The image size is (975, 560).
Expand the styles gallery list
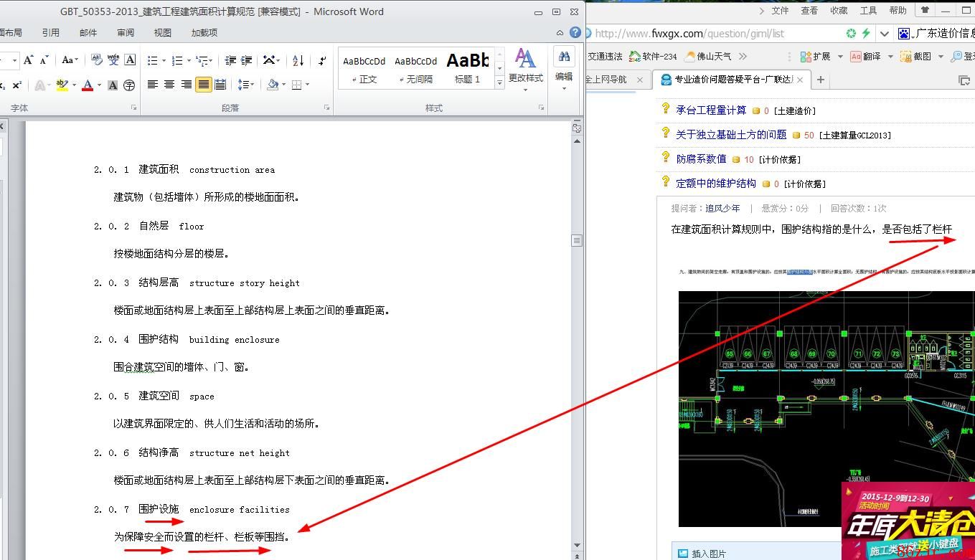point(499,83)
